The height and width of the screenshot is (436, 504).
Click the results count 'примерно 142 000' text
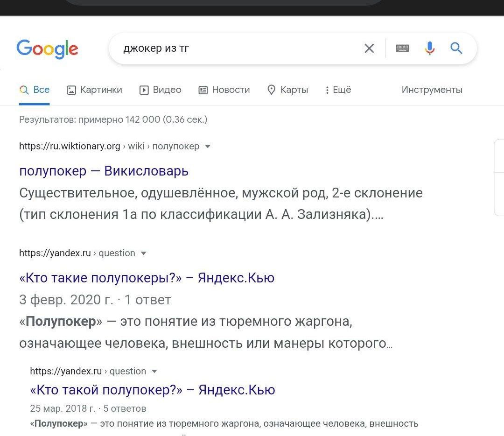(119, 120)
